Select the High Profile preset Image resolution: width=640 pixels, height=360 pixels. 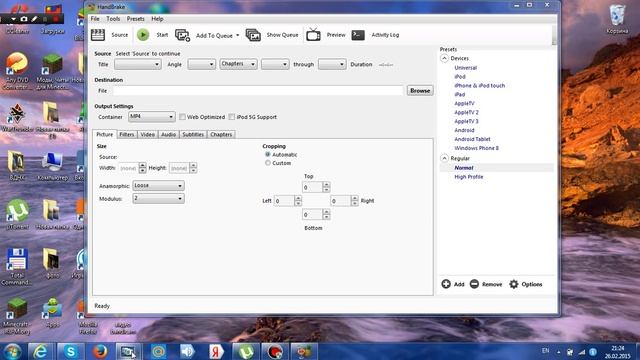(x=469, y=177)
